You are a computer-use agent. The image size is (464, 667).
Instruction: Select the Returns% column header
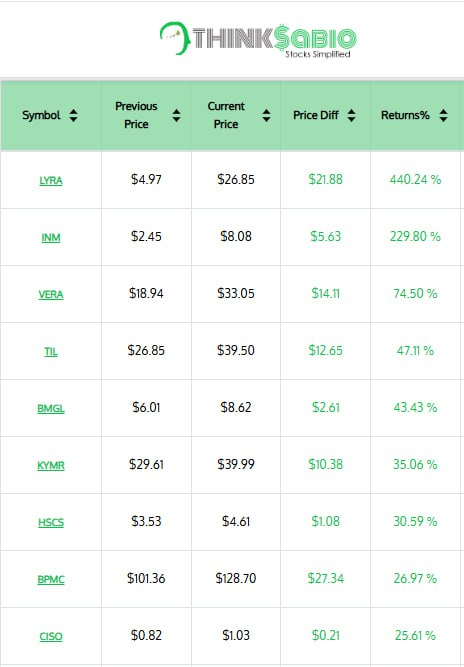click(416, 115)
